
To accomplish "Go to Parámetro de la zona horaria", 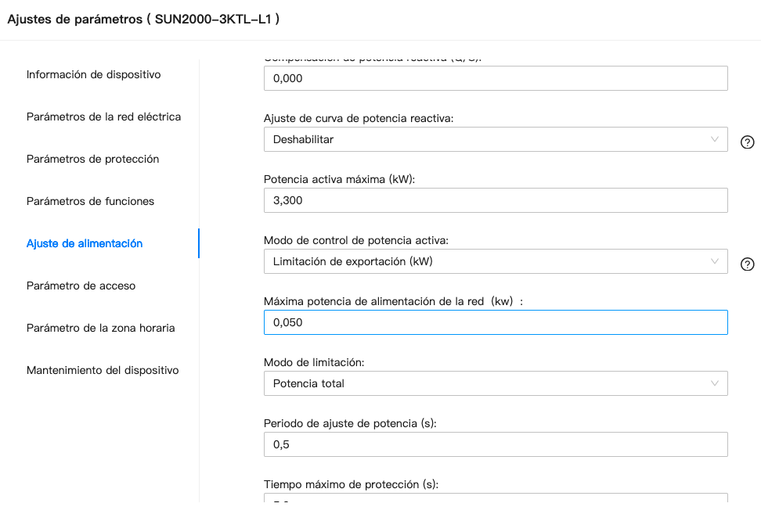I will 101,328.
